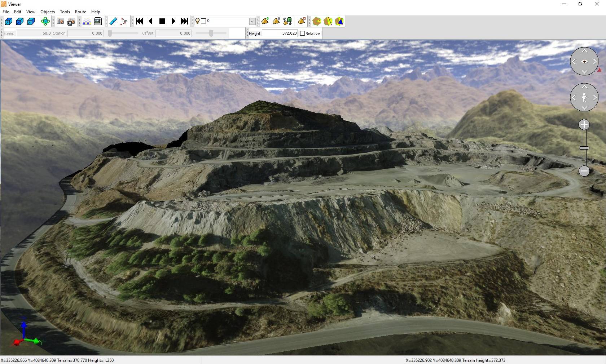Stop the route playback
The height and width of the screenshot is (364, 606).
click(x=162, y=21)
